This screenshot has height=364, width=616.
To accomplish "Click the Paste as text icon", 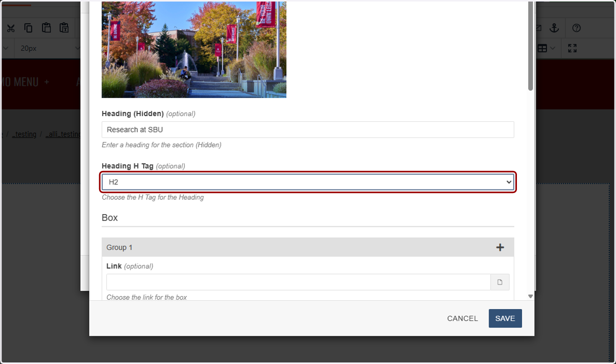I will (64, 28).
